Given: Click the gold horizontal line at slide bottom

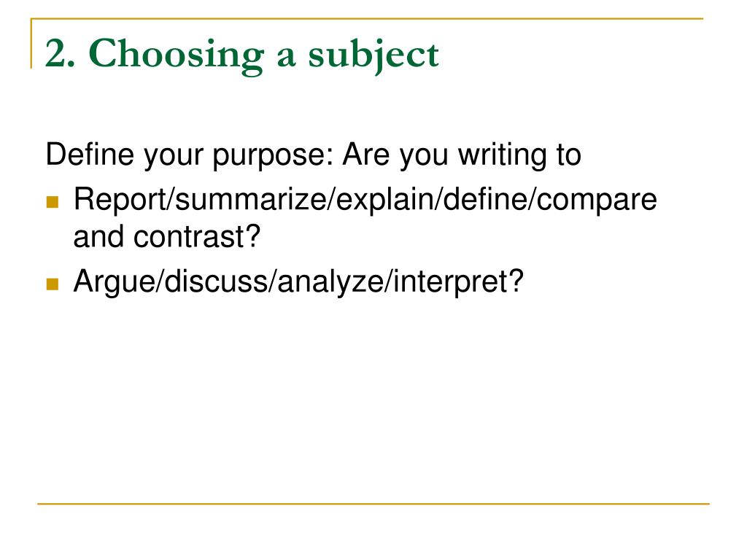Looking at the screenshot, I should 373,504.
